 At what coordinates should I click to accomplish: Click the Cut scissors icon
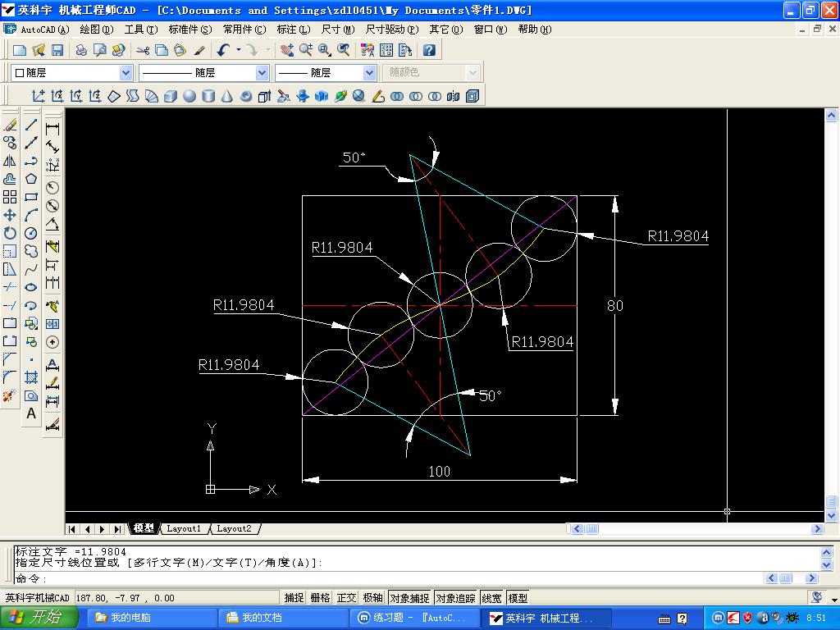click(143, 50)
